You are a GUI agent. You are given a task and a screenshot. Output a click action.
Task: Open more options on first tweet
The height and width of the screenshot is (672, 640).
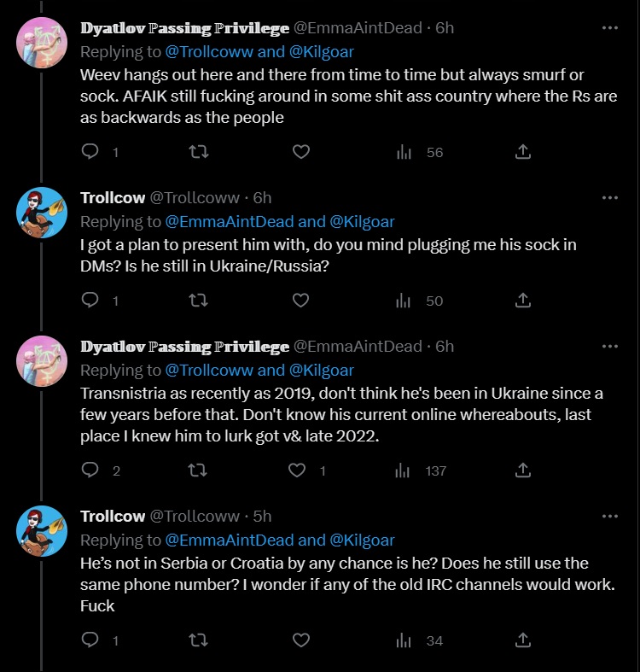coord(609,27)
